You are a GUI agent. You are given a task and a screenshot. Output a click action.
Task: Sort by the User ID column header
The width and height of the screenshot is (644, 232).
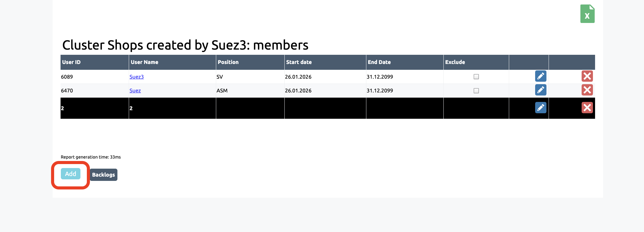pos(71,62)
